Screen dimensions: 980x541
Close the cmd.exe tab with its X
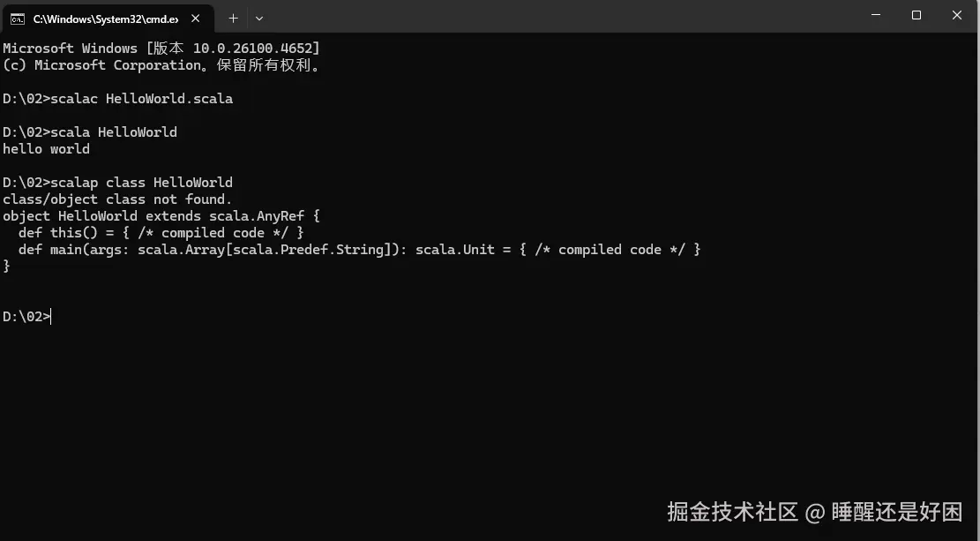(196, 17)
